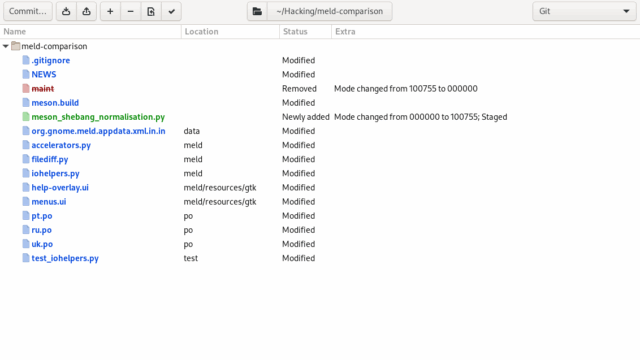
Task: Click the file icon beside menus.ui
Action: pyautogui.click(x=26, y=202)
